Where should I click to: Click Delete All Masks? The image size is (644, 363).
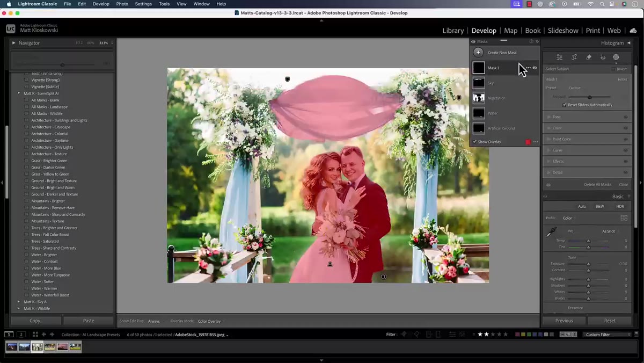pos(597,185)
